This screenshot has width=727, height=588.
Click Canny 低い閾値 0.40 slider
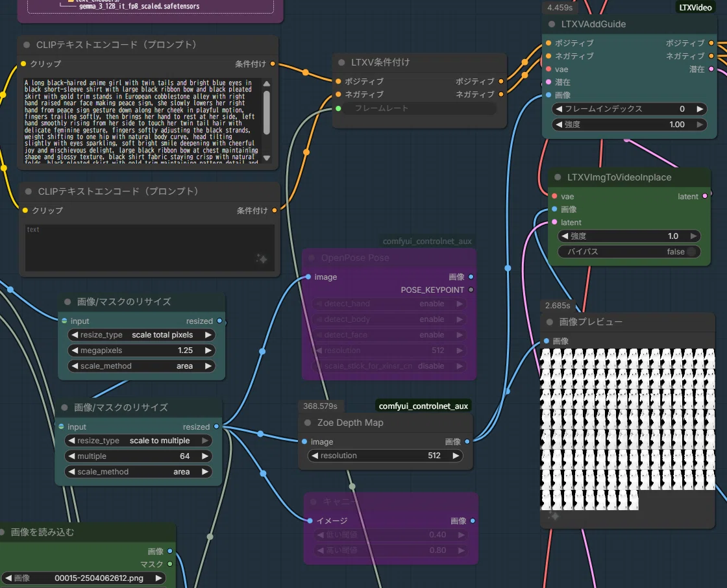(390, 535)
